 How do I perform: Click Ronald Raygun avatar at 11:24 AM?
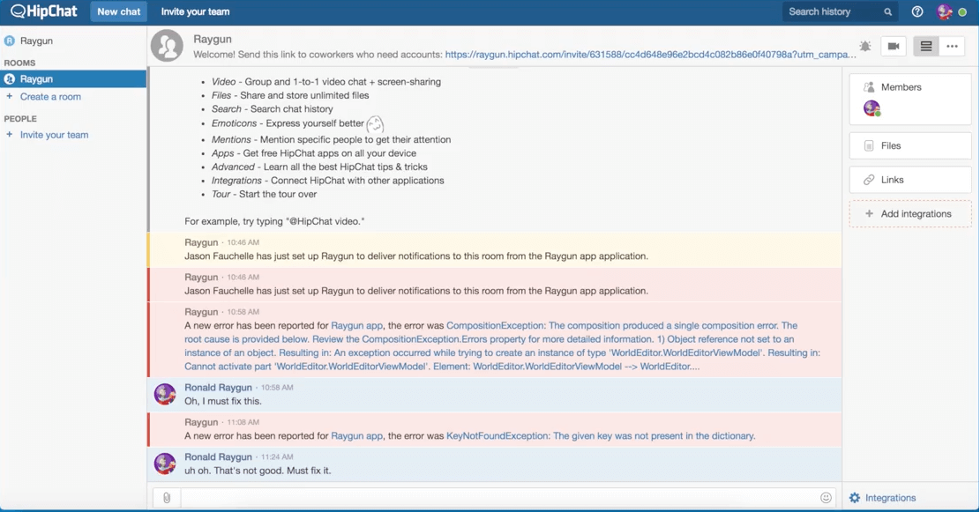pos(165,464)
